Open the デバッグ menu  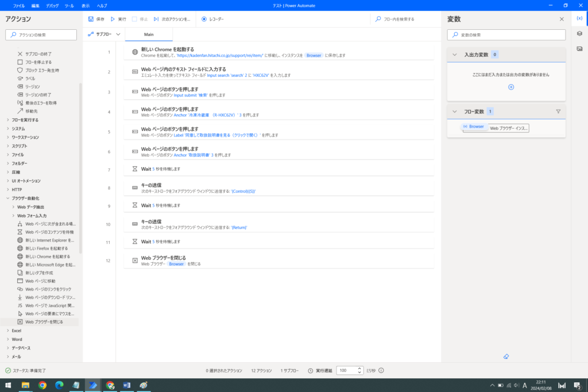(52, 5)
